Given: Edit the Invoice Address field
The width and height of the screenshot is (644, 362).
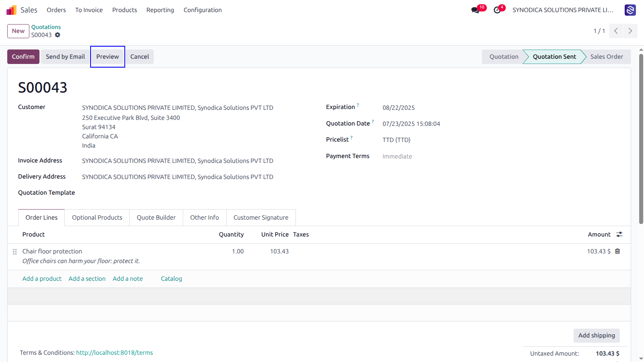Looking at the screenshot, I should 178,161.
